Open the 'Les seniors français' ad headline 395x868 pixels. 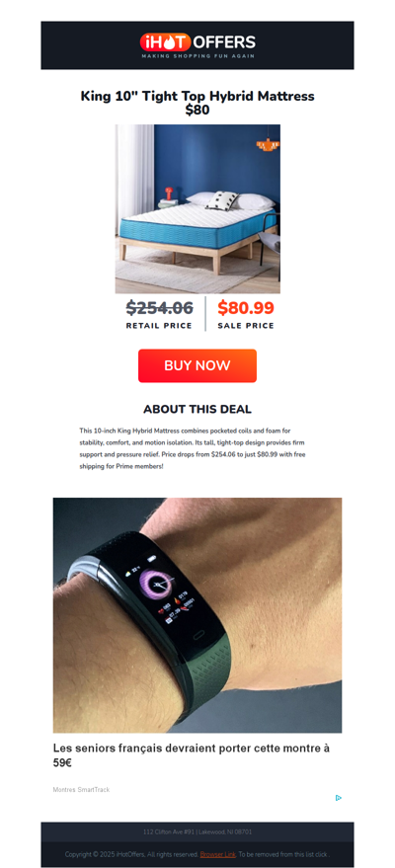tap(192, 755)
